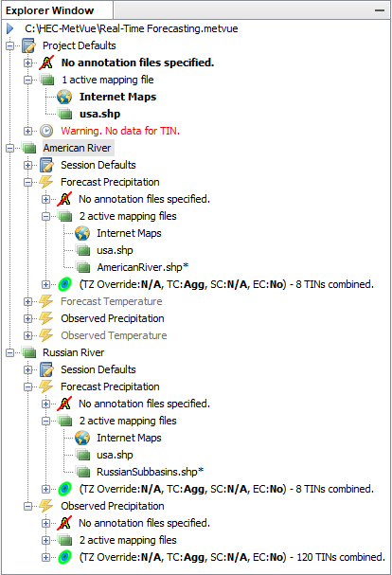This screenshot has height=575, width=392.
Task: Click the clock icon beside TIN warning
Action: [x=46, y=131]
